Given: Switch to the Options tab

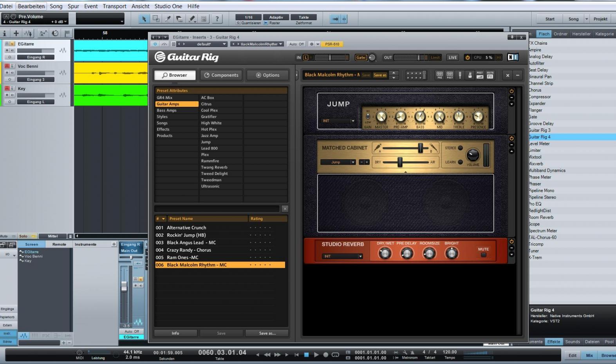Looking at the screenshot, I should click(268, 75).
